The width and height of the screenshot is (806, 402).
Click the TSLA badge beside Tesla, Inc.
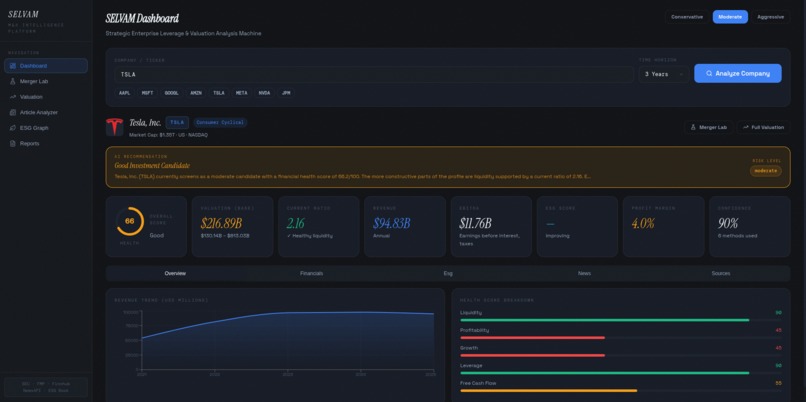177,122
